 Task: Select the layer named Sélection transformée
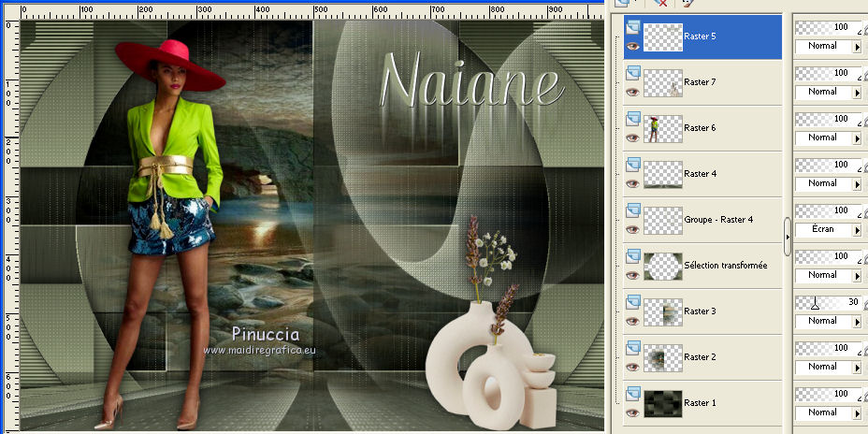coord(726,266)
